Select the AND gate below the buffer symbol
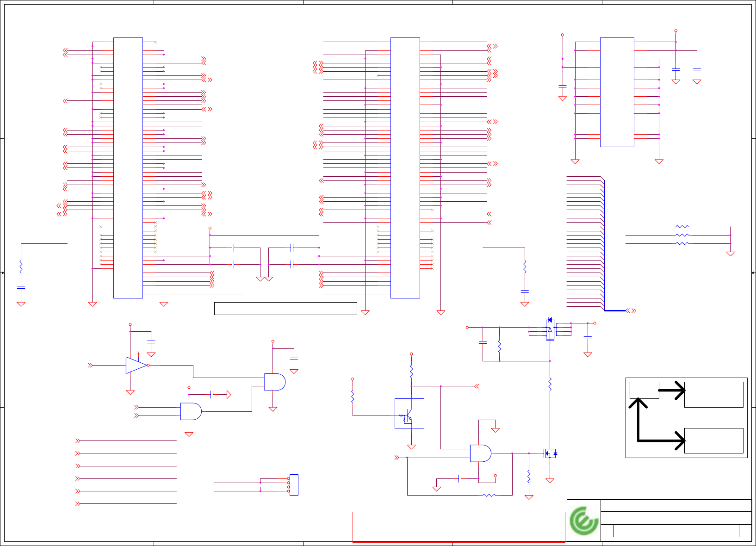This screenshot has height=546, width=756. (191, 411)
